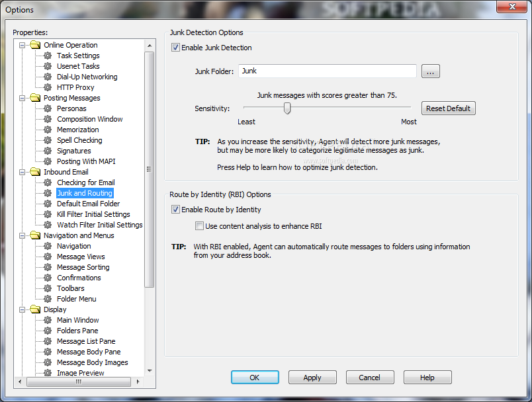Screen dimensions: 532x402
Task: Click the gear icon beside Toolbars
Action: coord(48,288)
